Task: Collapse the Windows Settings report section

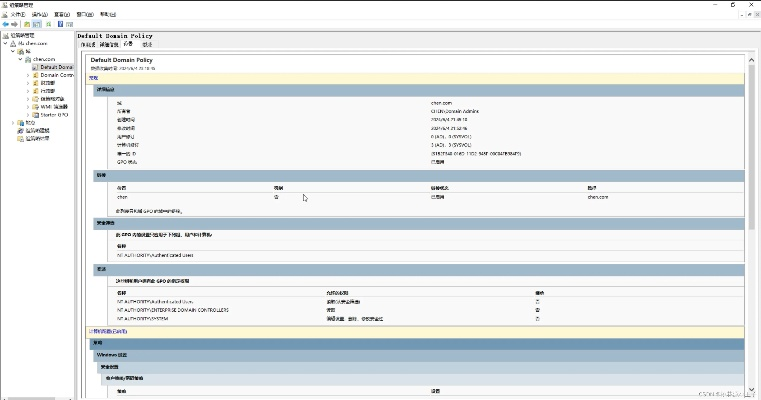Action: pyautogui.click(x=112, y=355)
